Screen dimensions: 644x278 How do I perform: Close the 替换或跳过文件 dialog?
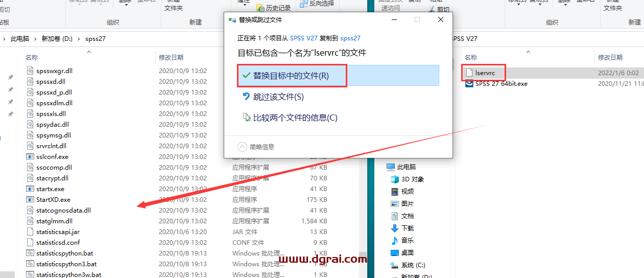(441, 19)
